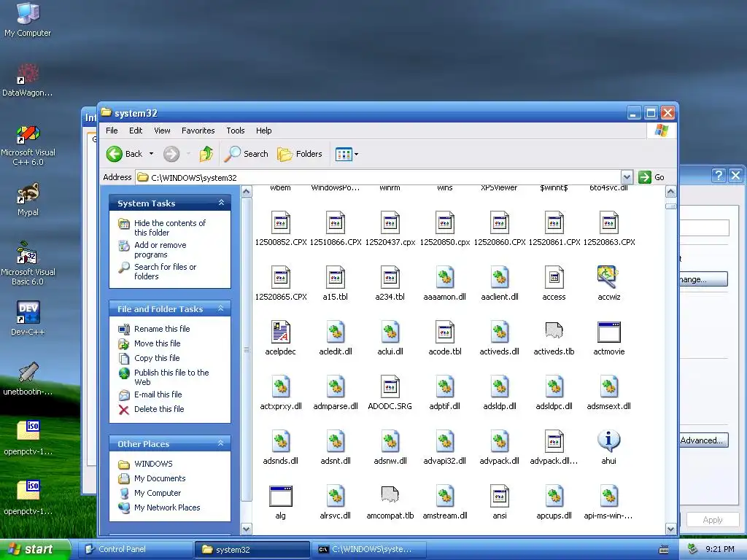Open the Tools menu
The width and height of the screenshot is (747, 560).
coord(236,131)
